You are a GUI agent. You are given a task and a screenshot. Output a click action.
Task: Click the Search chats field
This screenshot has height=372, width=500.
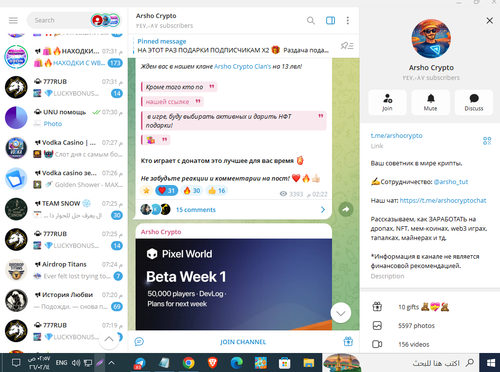point(60,20)
